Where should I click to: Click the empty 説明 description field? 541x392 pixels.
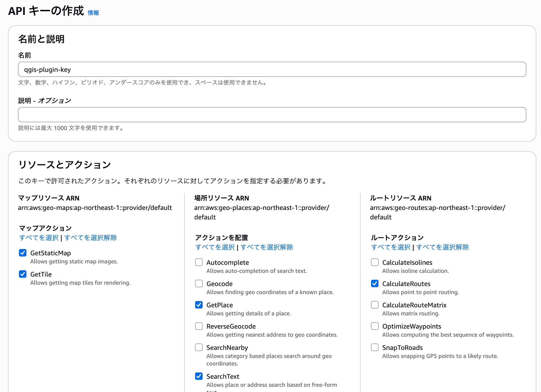click(x=270, y=114)
